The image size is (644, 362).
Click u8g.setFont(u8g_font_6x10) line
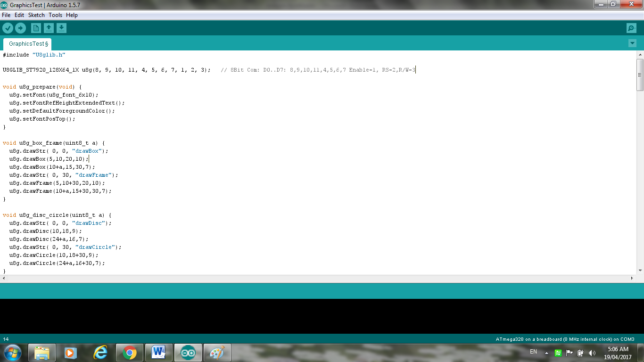click(54, 95)
